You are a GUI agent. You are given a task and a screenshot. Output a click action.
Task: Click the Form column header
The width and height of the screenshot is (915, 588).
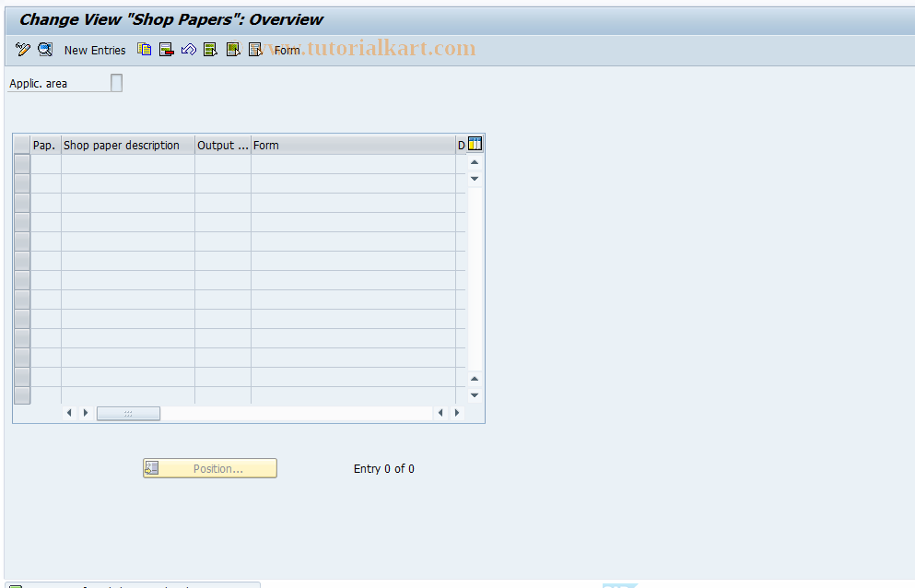tap(353, 146)
